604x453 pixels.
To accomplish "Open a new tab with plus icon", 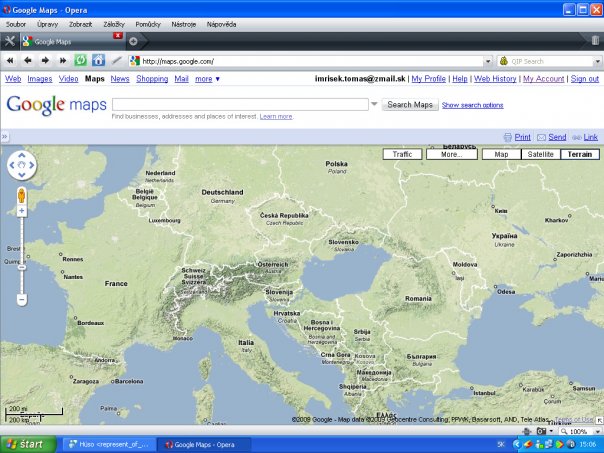I will click(133, 41).
